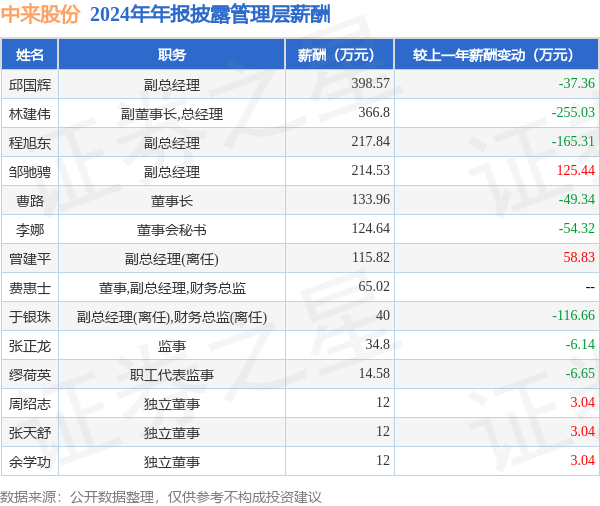This screenshot has height=506, width=600.
Task: Click the name cell '余学功'
Action: tap(29, 462)
